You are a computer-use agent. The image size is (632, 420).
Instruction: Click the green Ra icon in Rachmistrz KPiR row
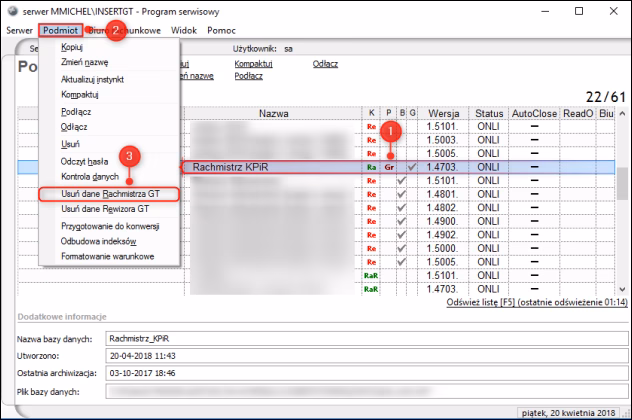(371, 167)
